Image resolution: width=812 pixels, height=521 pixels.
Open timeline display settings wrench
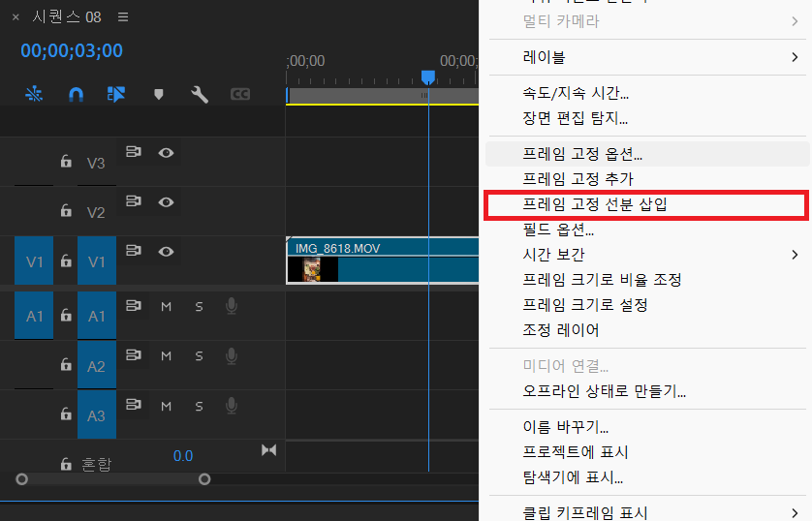200,94
